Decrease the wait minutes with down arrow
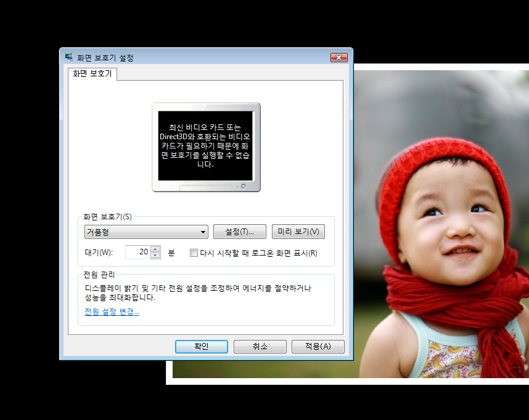The width and height of the screenshot is (529, 420). (x=155, y=255)
